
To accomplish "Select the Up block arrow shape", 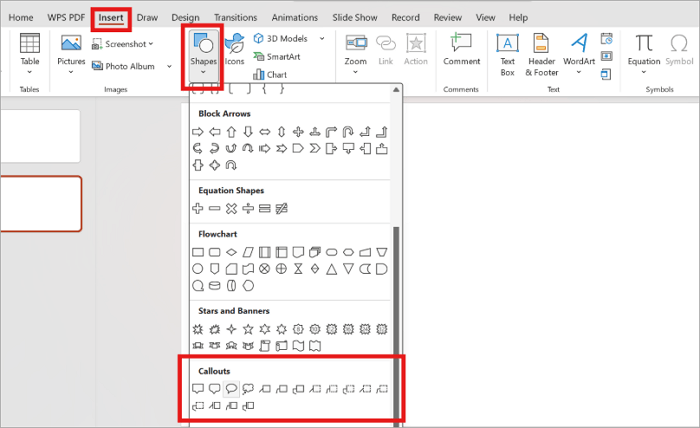I will 231,132.
